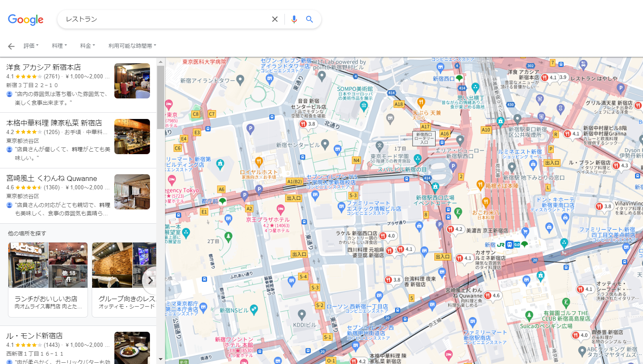Viewport: 643px width, 364px height.
Task: Click 新宿西口 station marker
Action: coord(460,78)
